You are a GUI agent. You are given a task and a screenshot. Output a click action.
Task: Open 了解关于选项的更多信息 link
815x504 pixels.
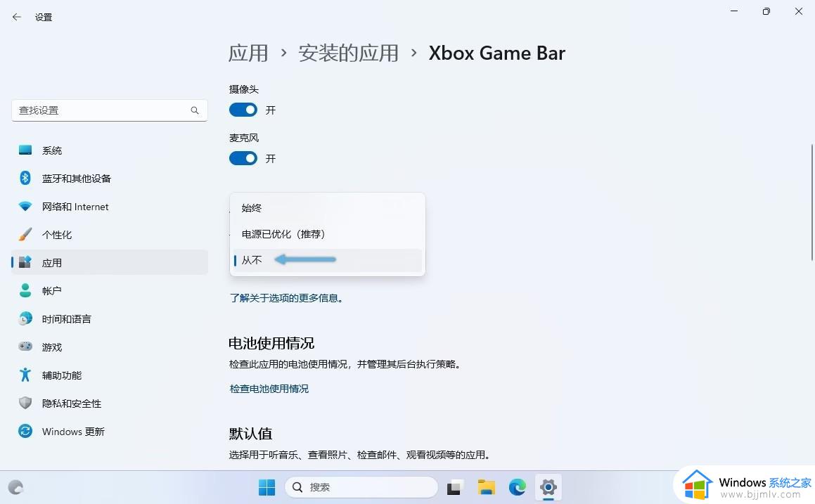pos(286,298)
